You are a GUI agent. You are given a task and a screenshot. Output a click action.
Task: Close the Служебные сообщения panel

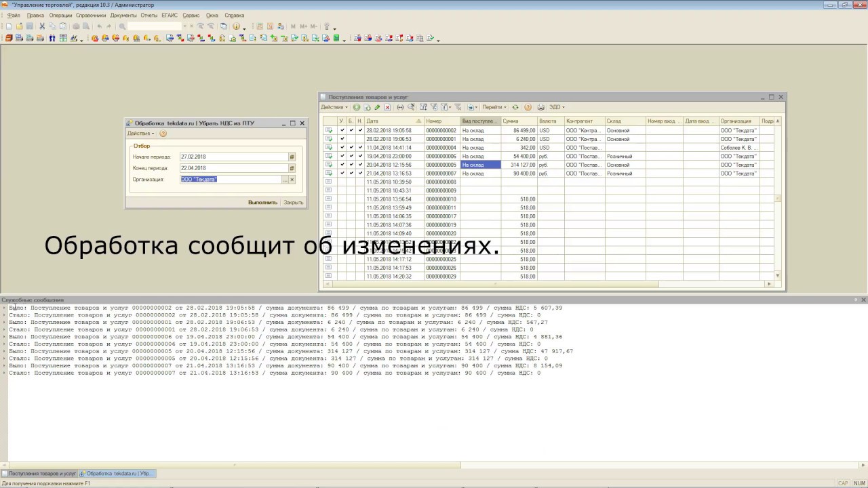click(863, 300)
